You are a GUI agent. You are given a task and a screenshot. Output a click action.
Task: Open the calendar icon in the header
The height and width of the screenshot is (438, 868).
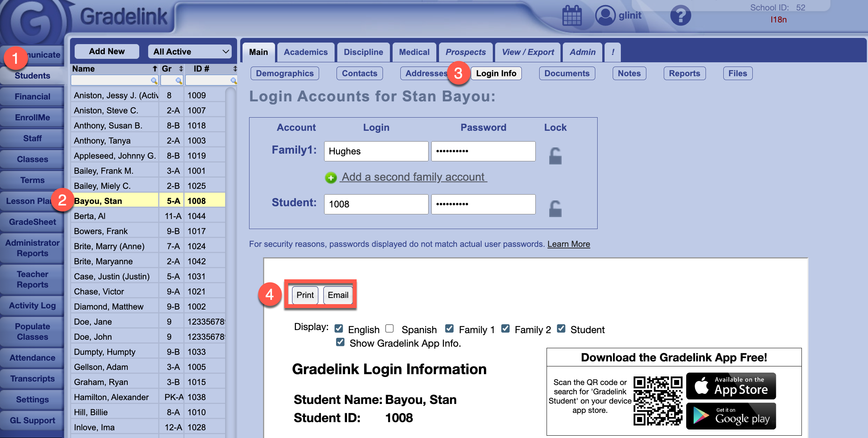(x=571, y=15)
